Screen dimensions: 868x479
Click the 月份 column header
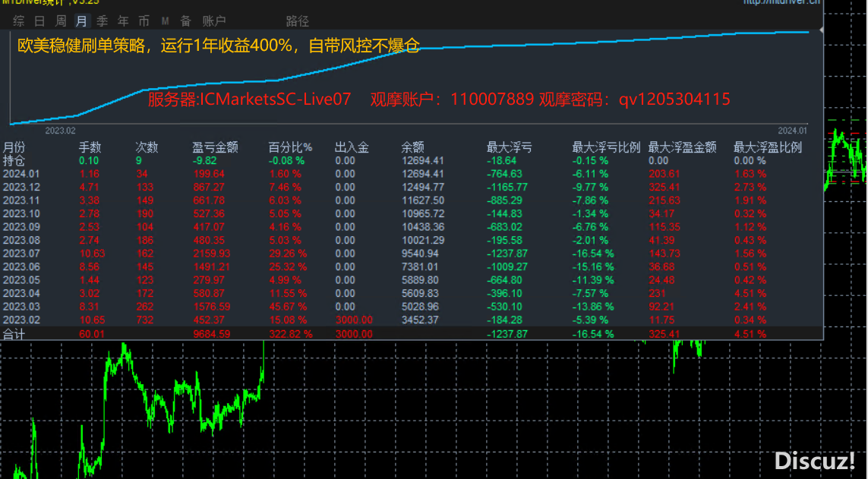14,147
